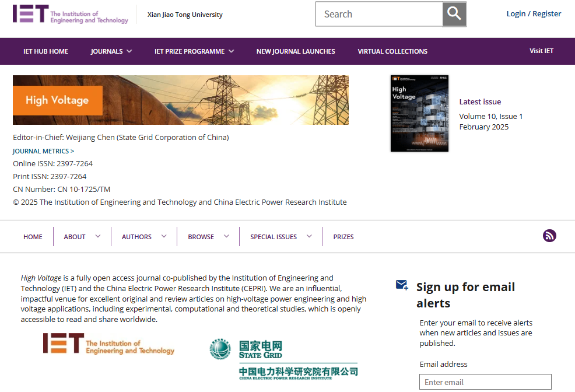Click the Email address label
The image size is (575, 392).
click(443, 364)
